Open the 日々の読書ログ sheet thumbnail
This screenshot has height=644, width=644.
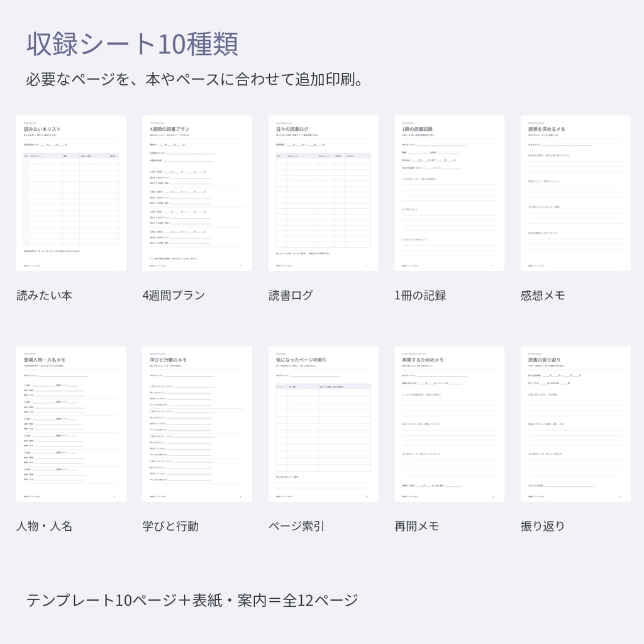click(323, 193)
